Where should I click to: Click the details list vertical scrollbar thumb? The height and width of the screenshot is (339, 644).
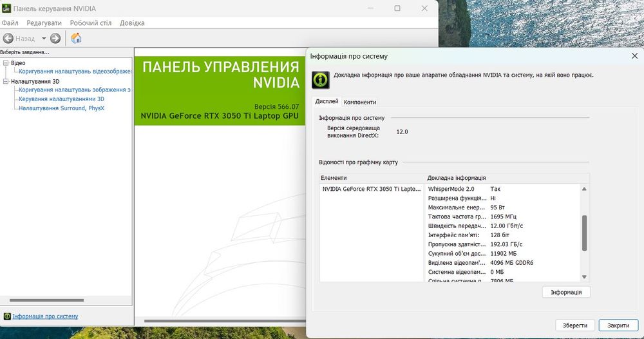(x=584, y=233)
